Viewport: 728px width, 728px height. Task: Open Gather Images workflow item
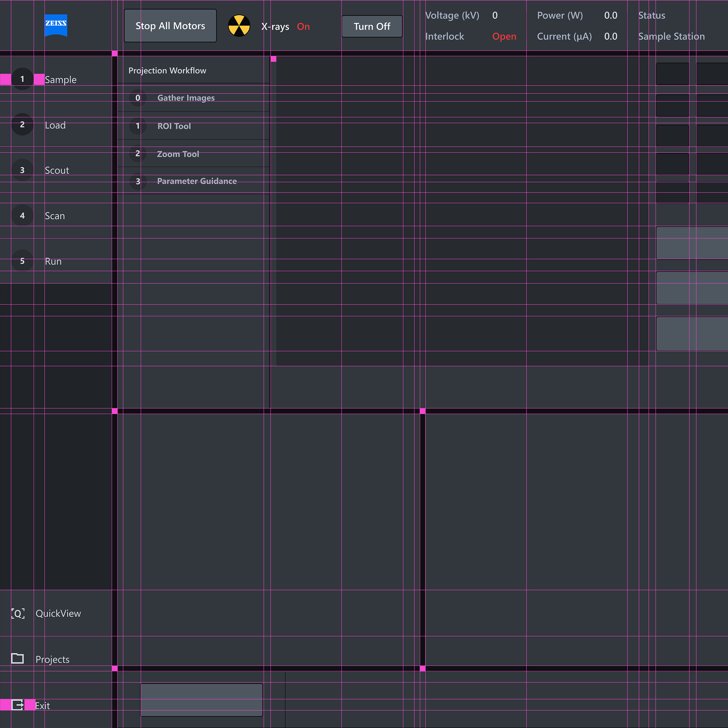(186, 98)
